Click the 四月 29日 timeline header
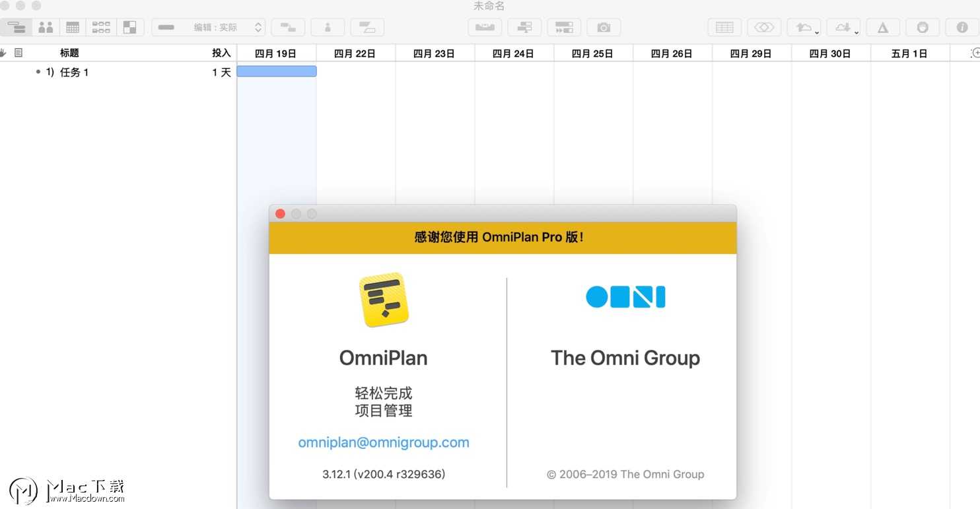Image resolution: width=980 pixels, height=509 pixels. click(752, 53)
